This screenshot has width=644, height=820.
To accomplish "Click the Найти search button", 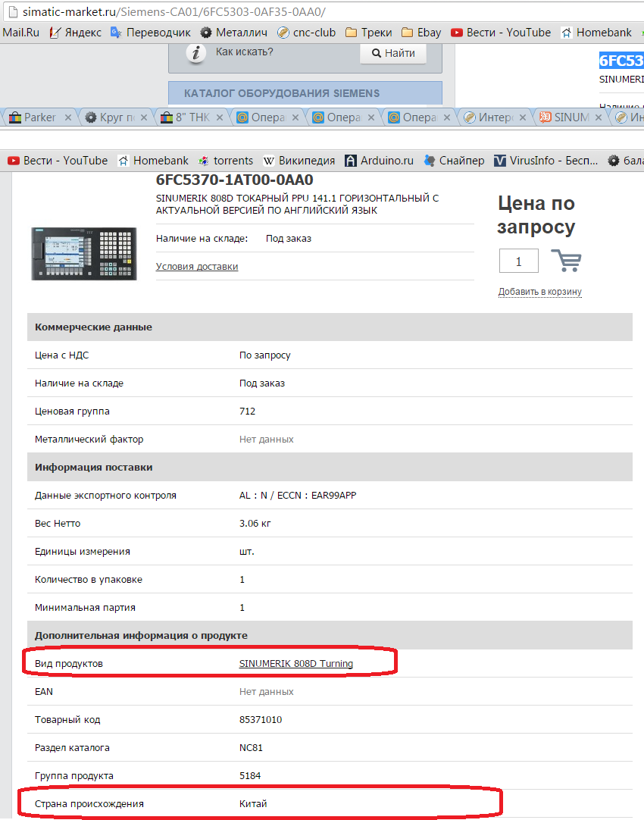I will pos(393,53).
